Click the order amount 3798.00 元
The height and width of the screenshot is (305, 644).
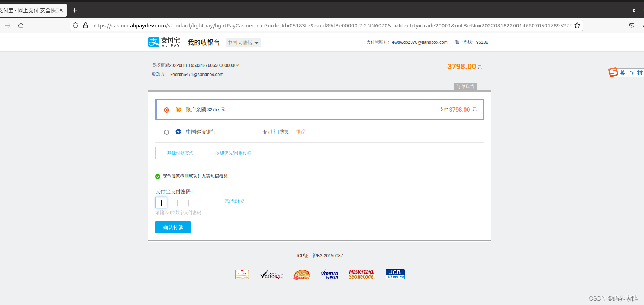click(x=464, y=67)
